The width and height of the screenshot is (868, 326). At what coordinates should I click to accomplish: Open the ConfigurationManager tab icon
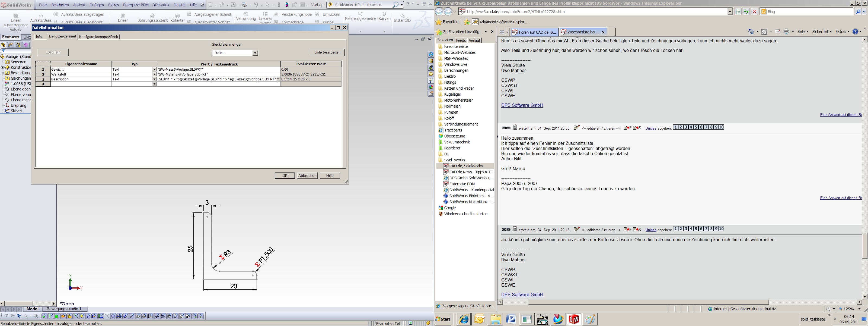[18, 45]
